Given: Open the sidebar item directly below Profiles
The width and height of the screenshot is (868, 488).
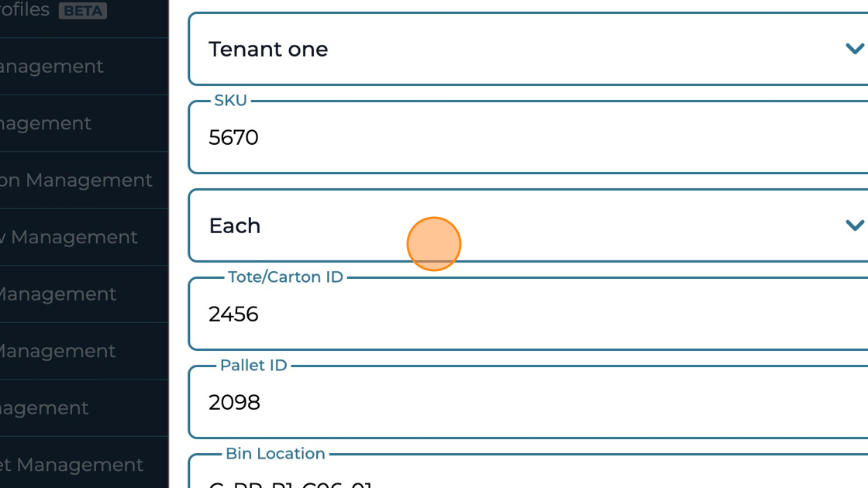Looking at the screenshot, I should point(51,67).
